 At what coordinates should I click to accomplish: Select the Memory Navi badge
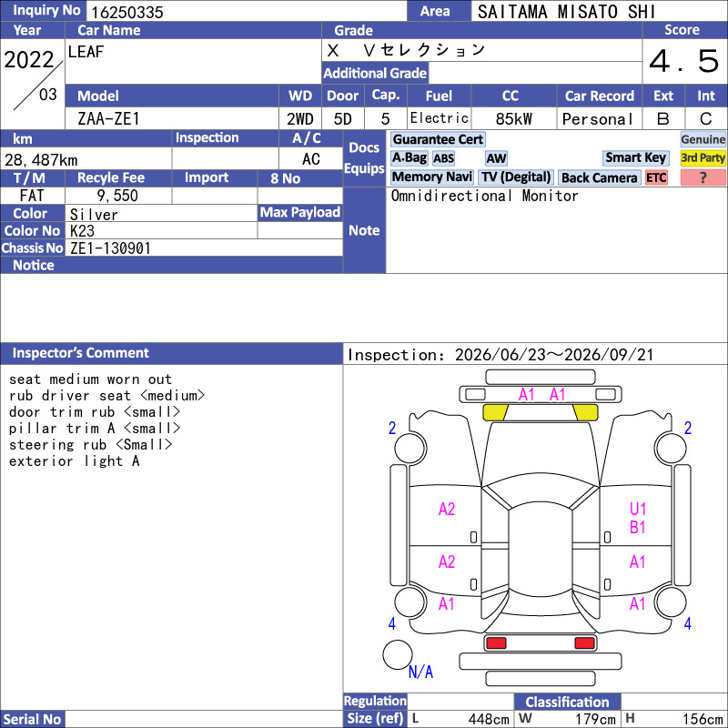point(431,177)
